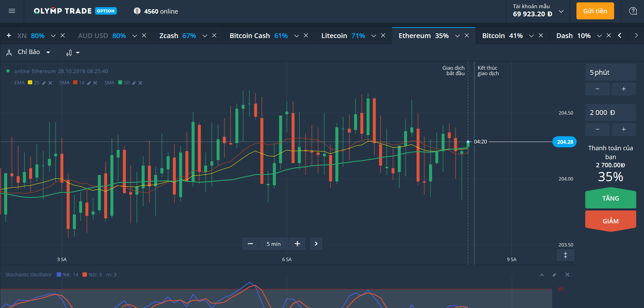Click the Gửi tiền deposit button
This screenshot has width=644, height=308.
tap(595, 11)
